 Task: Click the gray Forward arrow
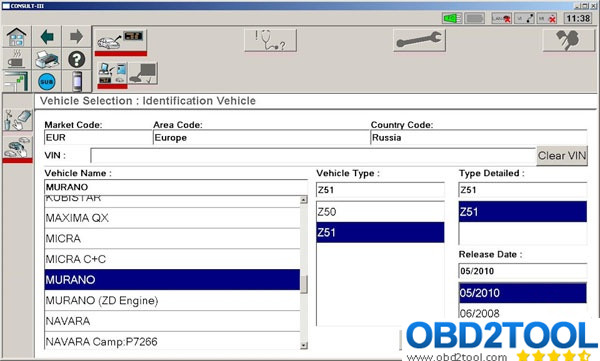click(x=77, y=37)
